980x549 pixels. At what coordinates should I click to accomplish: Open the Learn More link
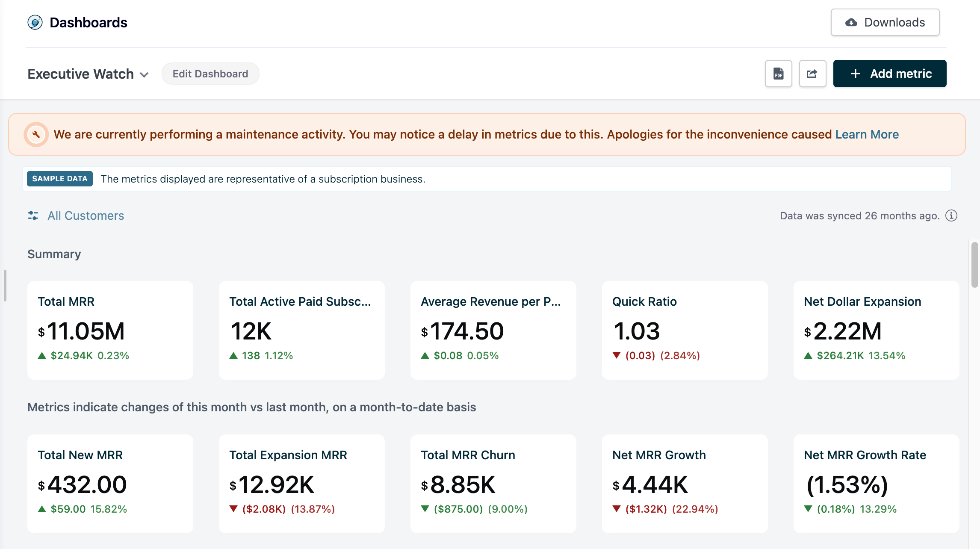coord(867,134)
